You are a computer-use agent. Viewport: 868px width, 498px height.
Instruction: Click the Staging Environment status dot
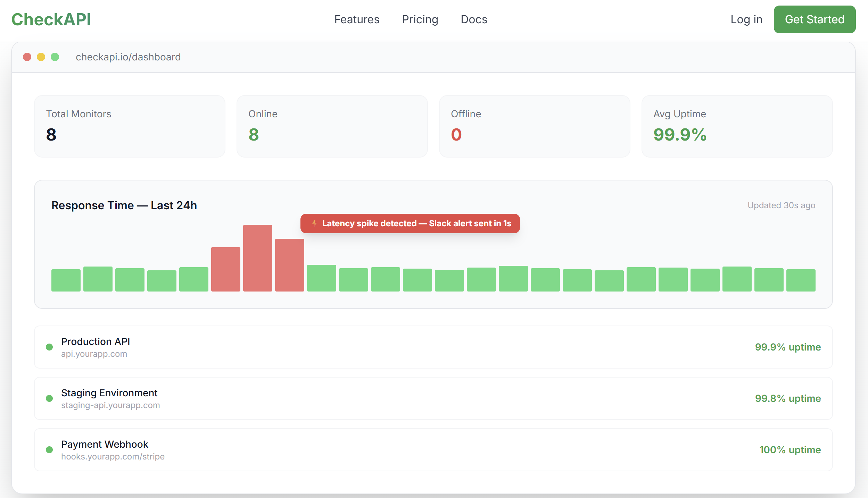(x=49, y=398)
